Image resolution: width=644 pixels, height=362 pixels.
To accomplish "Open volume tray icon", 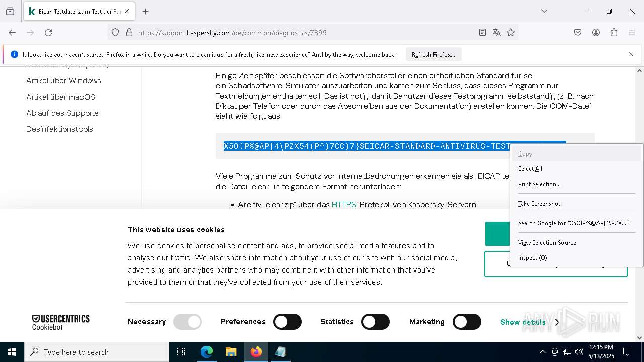I will point(579,352).
